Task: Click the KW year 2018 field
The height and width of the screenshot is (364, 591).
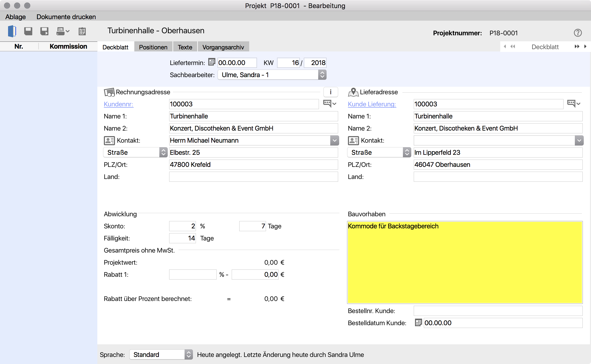Action: point(315,63)
